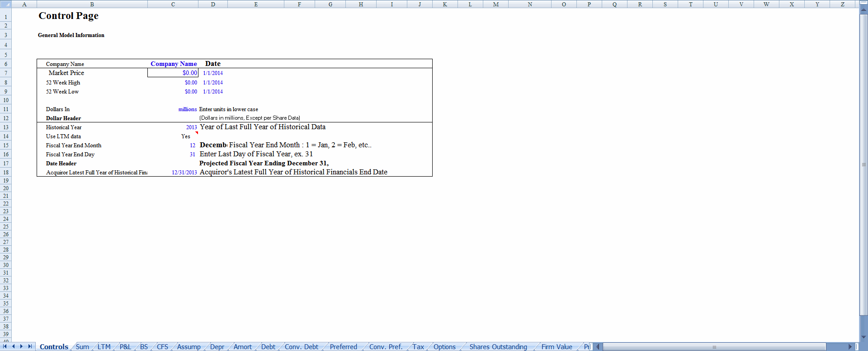868x351 pixels.
Task: Go to next sheet tab arrow
Action: [x=21, y=346]
